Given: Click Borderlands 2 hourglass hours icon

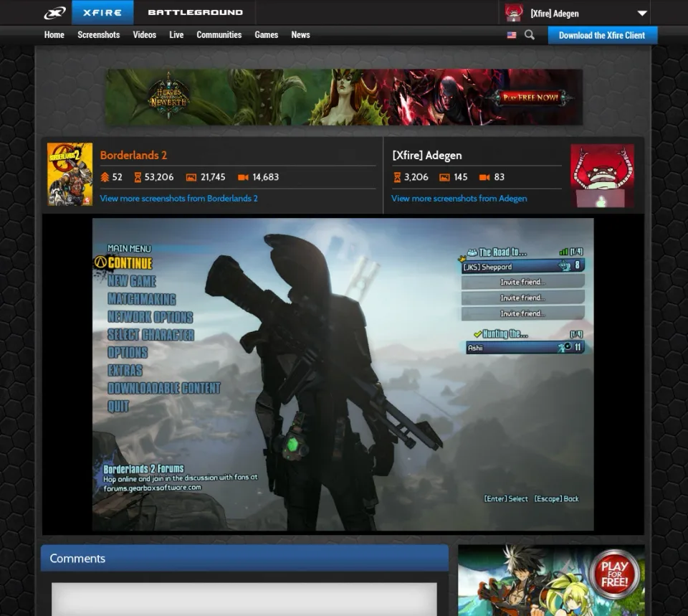Looking at the screenshot, I should tap(138, 177).
